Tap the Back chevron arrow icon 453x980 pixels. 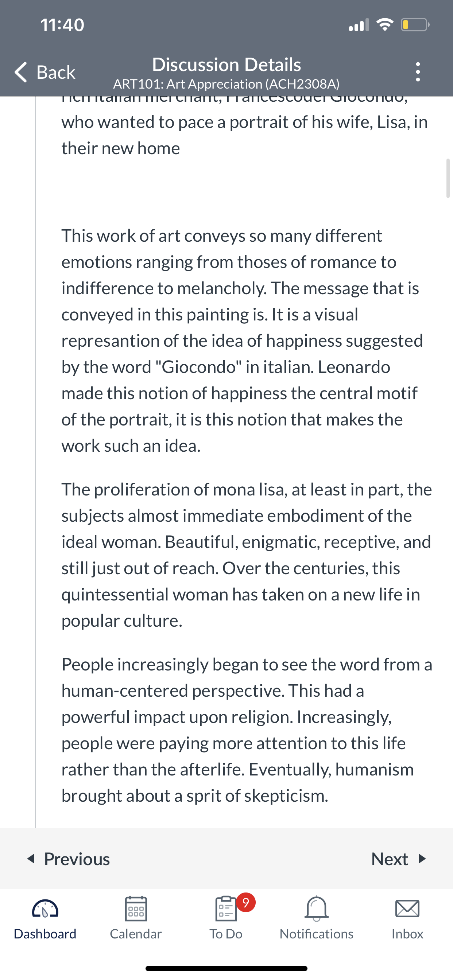pyautogui.click(x=21, y=72)
